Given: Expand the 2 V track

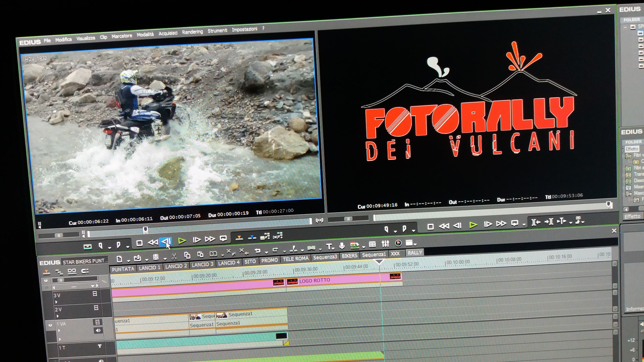Looking at the screenshot, I should 58,316.
